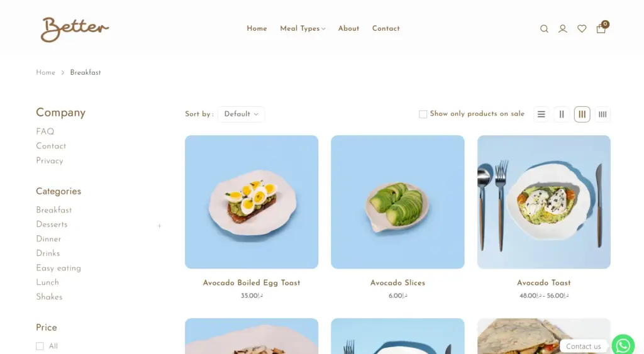Open the wishlist heart icon
This screenshot has height=354, width=644.
coord(582,29)
